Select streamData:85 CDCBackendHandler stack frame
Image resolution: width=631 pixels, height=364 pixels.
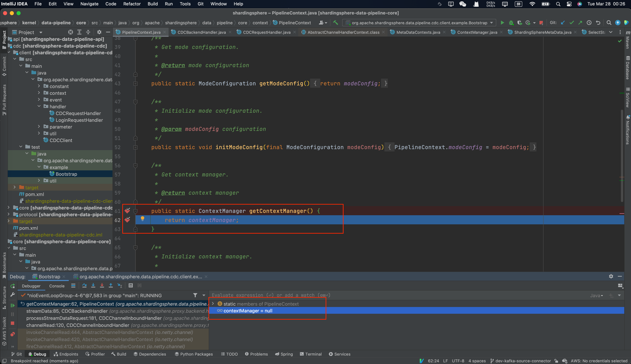click(x=113, y=311)
